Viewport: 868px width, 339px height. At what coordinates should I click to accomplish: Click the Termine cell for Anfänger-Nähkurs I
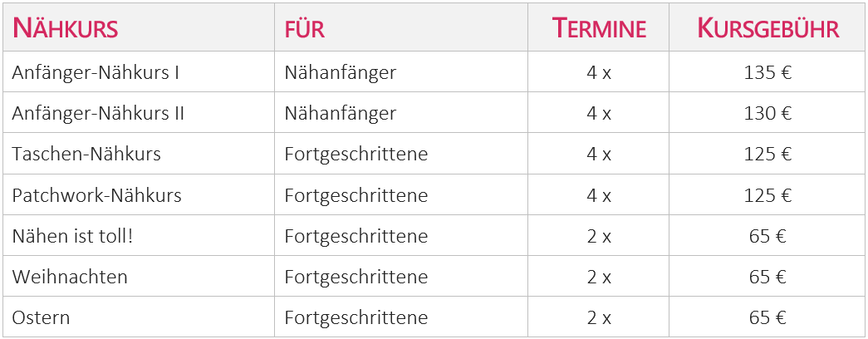tap(599, 72)
